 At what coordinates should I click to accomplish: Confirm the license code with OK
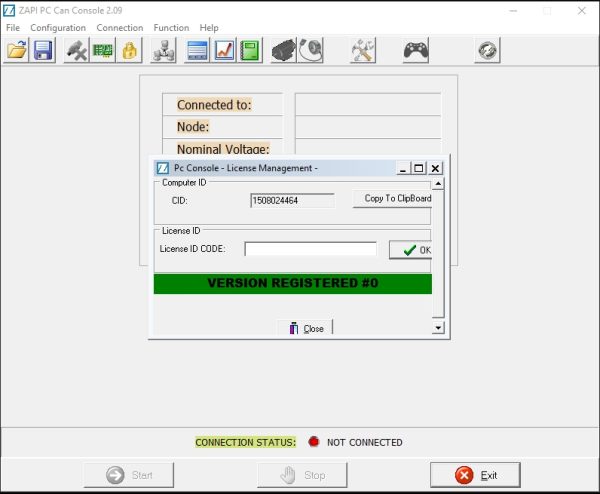tap(411, 250)
